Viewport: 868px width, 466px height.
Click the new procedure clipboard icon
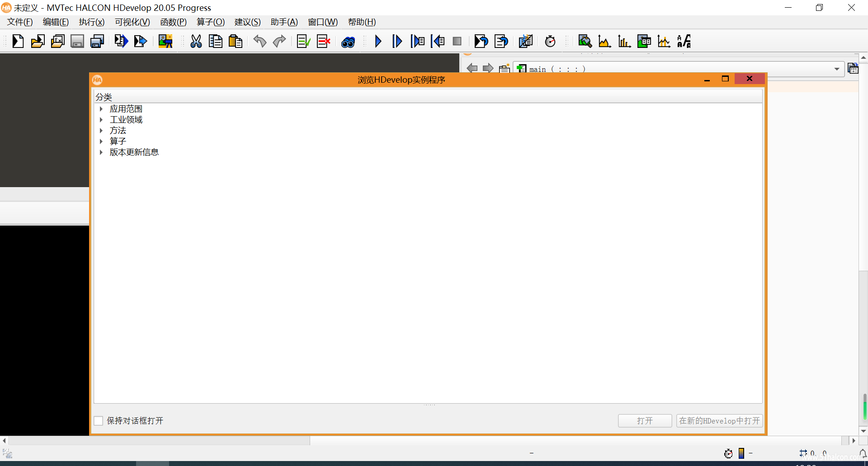[x=505, y=68]
